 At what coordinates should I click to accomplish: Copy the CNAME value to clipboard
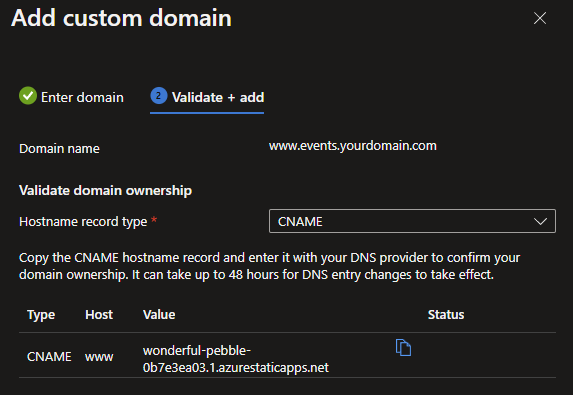(x=403, y=347)
